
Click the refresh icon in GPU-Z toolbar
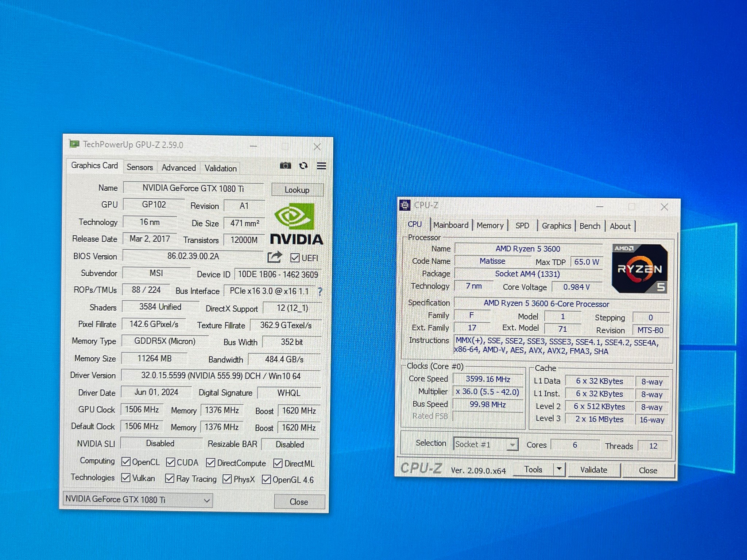click(303, 166)
